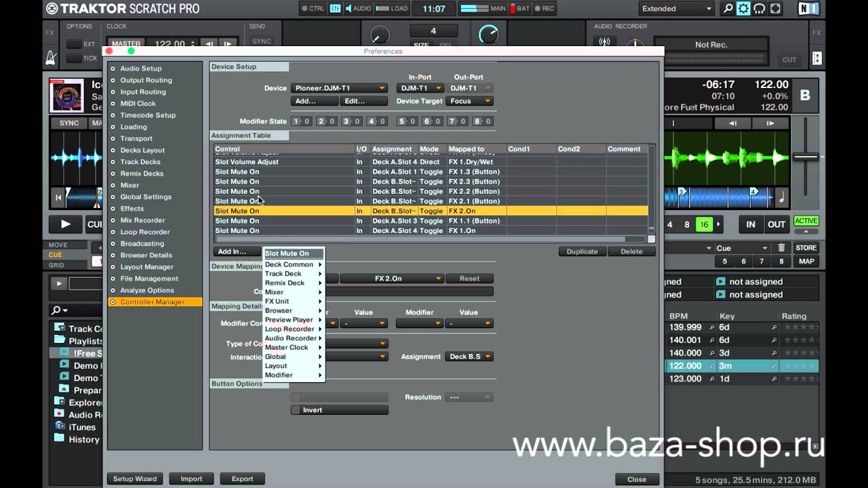Click the preview player play button
This screenshot has height=488, width=868.
point(59,284)
